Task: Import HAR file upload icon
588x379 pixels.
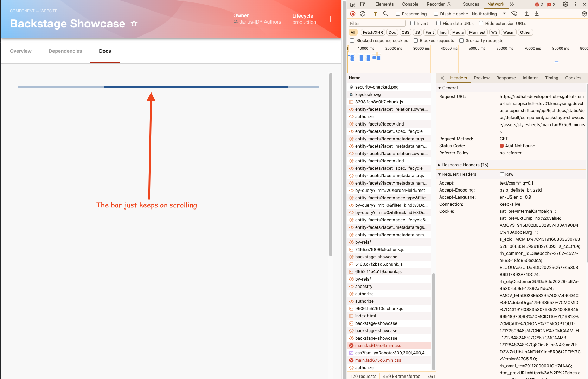Action: point(527,14)
